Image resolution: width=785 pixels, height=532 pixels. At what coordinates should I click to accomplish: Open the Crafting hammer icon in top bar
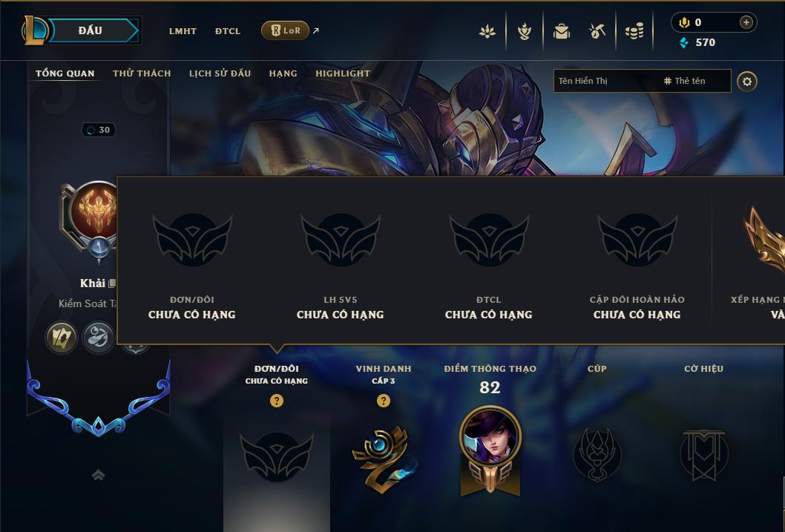pyautogui.click(x=597, y=32)
